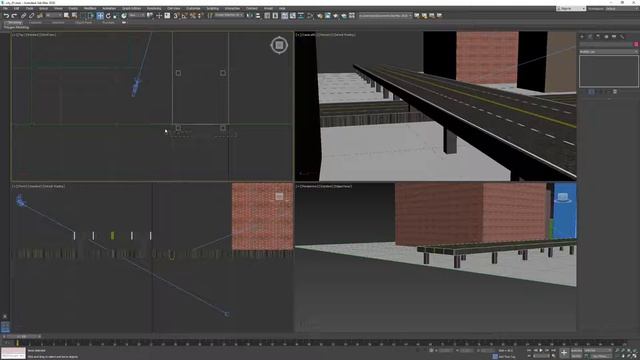This screenshot has height=360, width=640.
Task: Open the Graph Editors menu
Action: pyautogui.click(x=131, y=8)
